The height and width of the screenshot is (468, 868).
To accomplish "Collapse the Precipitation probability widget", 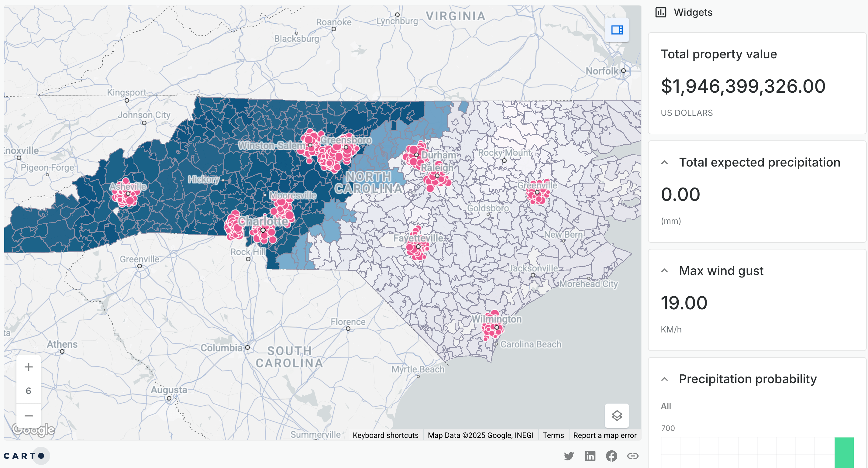I will pos(664,379).
